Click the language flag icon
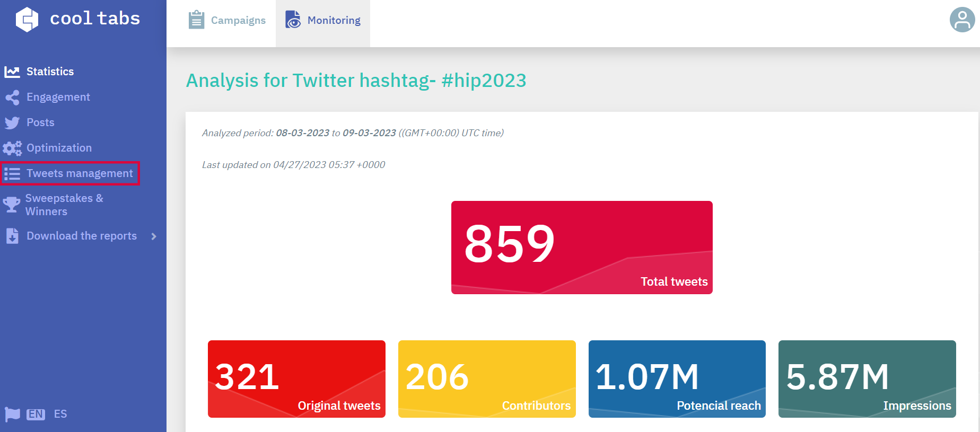 pos(12,414)
